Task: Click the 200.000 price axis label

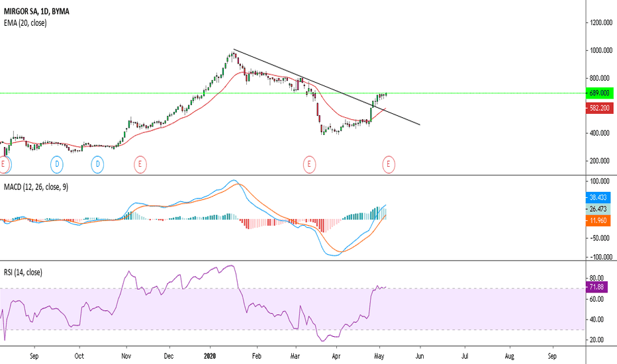Action: [x=601, y=161]
